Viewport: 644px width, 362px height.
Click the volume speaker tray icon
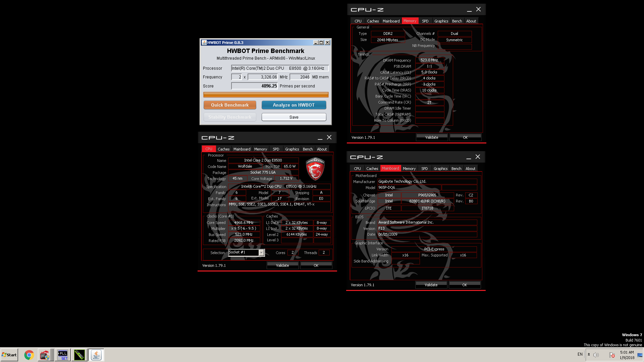[596, 355]
